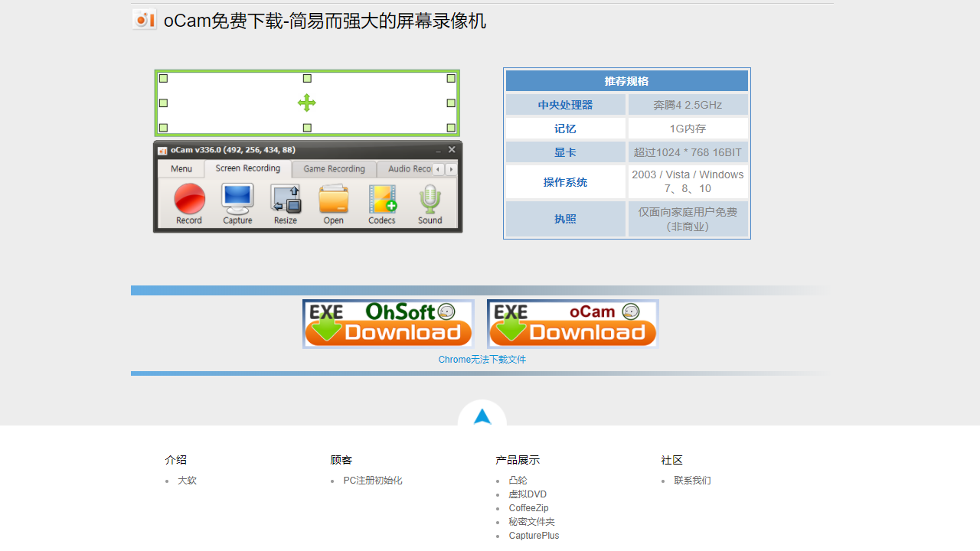This screenshot has width=980, height=551.
Task: Open the Menu tab in oCam
Action: (x=181, y=168)
